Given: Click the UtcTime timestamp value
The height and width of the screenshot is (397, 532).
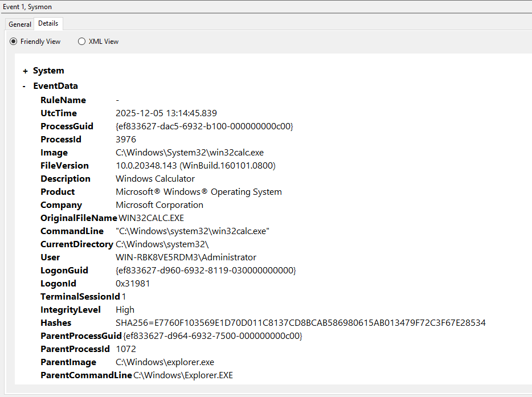Looking at the screenshot, I should 166,113.
